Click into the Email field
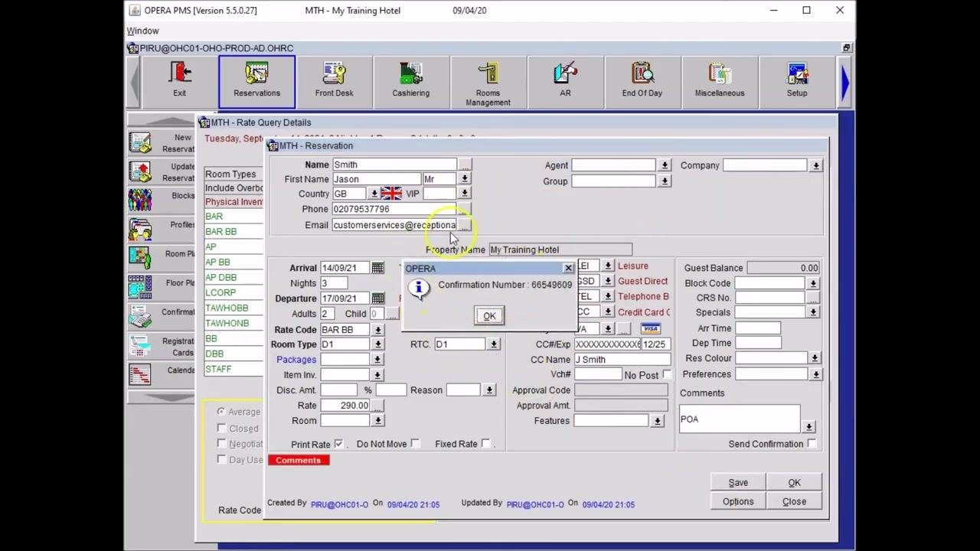The height and width of the screenshot is (551, 980). coord(394,225)
